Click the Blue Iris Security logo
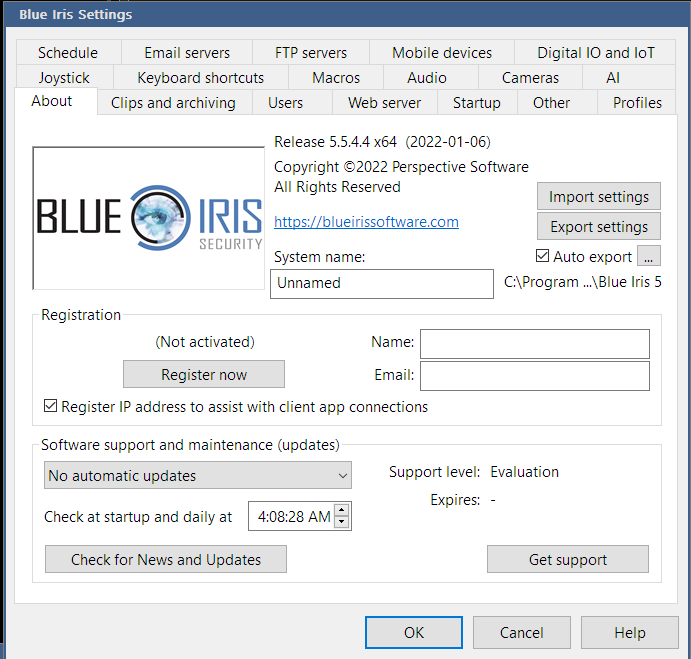This screenshot has width=691, height=659. (149, 218)
